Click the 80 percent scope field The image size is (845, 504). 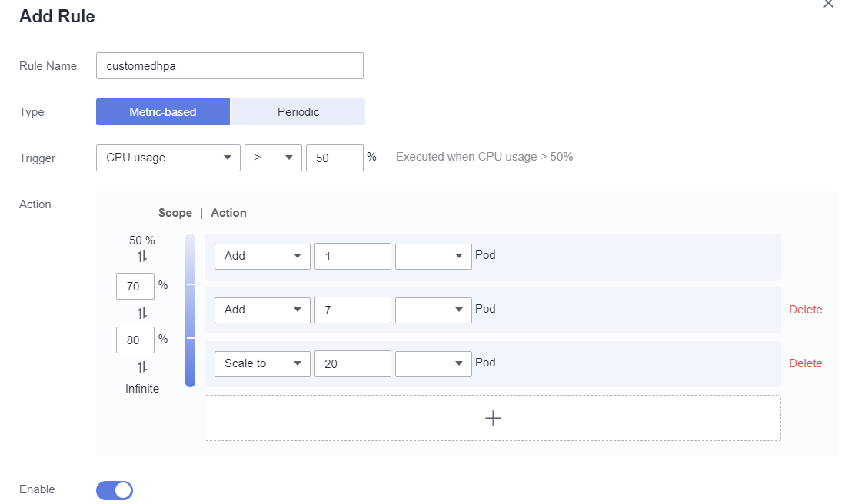click(135, 340)
